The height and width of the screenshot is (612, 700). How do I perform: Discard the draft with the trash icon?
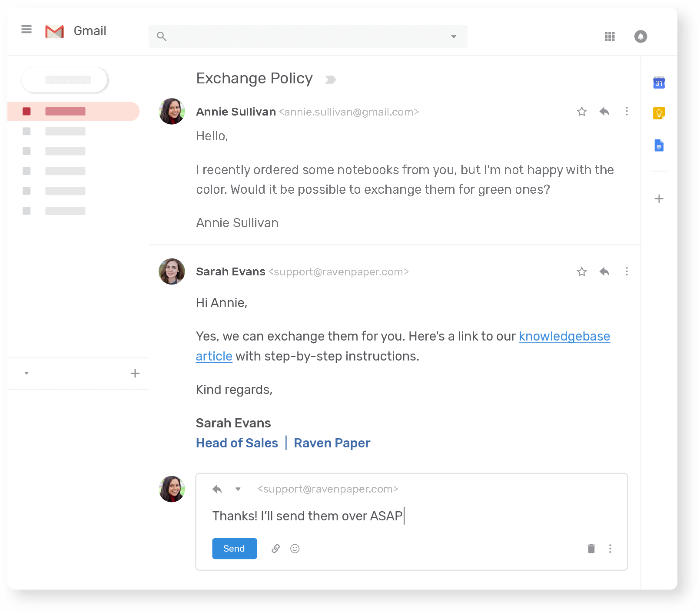[x=591, y=549]
